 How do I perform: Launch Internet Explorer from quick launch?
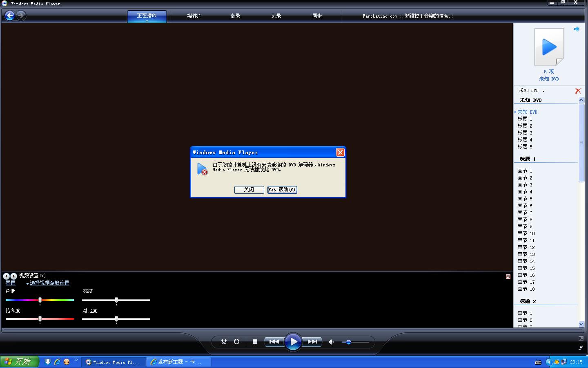pos(57,362)
